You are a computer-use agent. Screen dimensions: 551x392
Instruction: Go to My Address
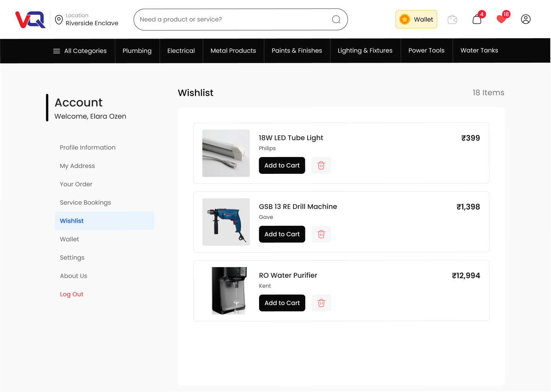[77, 166]
